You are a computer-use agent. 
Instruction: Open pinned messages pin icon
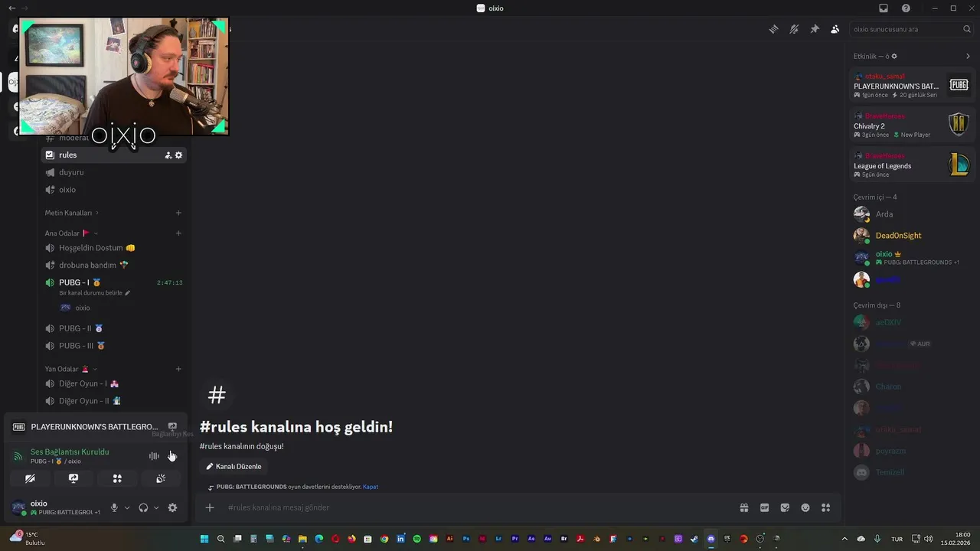815,29
